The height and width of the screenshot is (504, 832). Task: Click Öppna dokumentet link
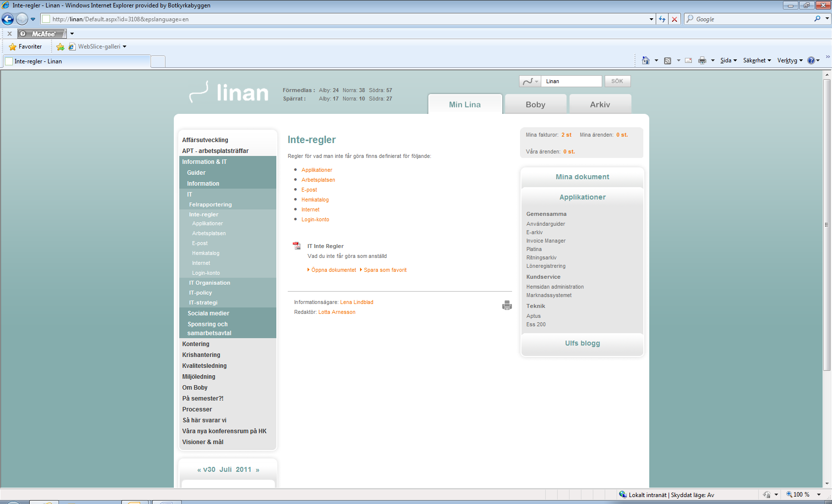334,270
